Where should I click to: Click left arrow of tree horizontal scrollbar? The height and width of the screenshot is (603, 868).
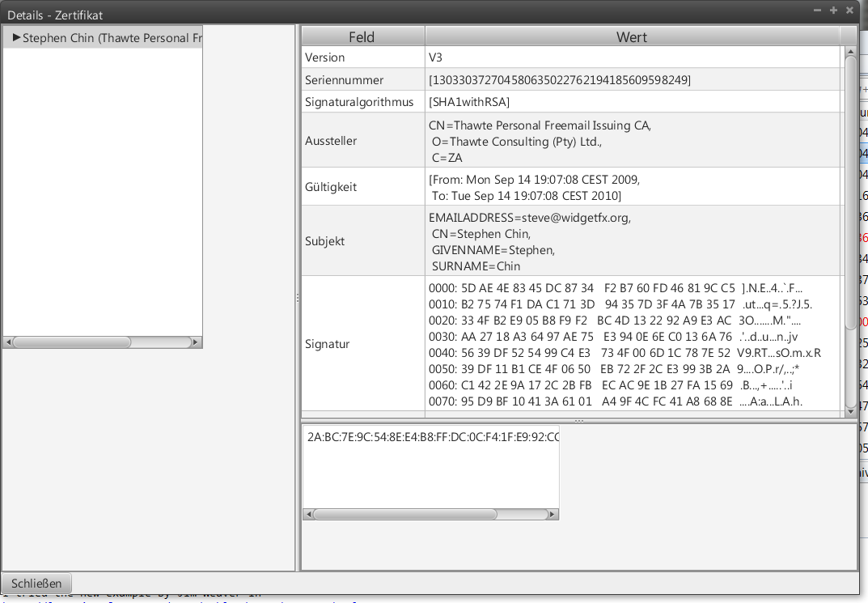(x=8, y=342)
